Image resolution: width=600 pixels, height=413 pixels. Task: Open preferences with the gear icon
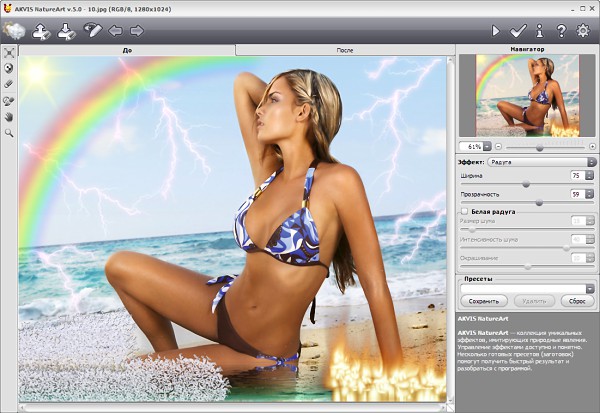584,31
